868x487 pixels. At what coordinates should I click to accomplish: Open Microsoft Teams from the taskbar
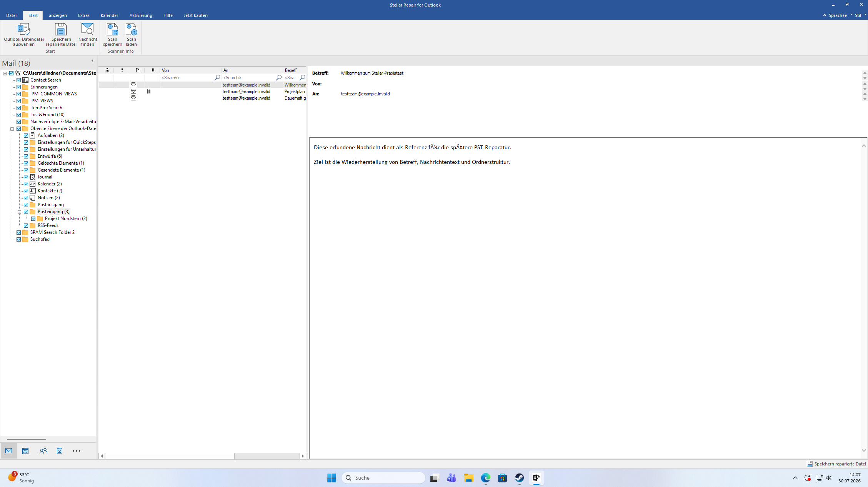451,478
